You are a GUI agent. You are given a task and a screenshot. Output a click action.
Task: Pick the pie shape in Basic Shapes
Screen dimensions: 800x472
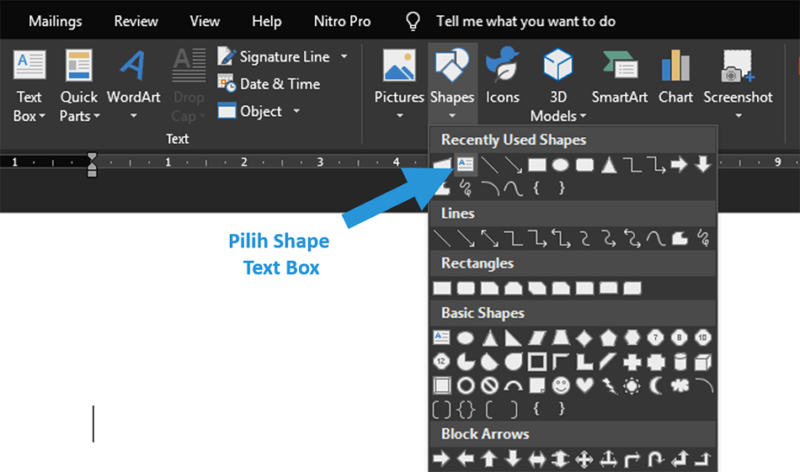click(x=465, y=362)
